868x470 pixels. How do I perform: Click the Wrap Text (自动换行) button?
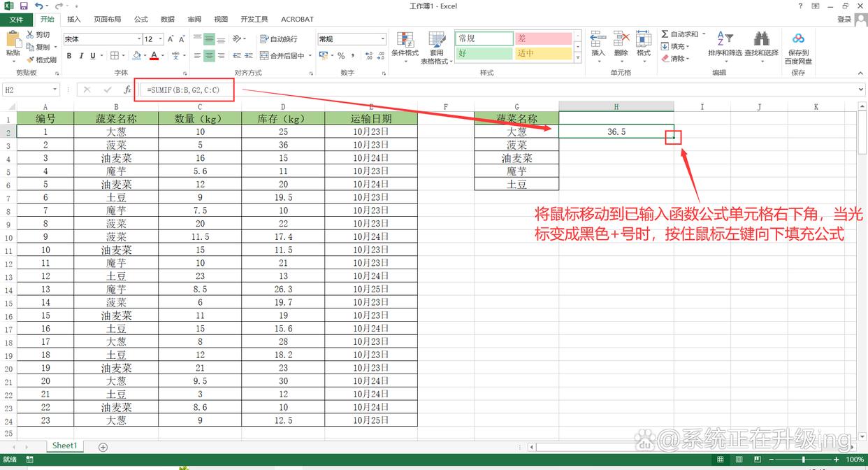click(x=279, y=39)
